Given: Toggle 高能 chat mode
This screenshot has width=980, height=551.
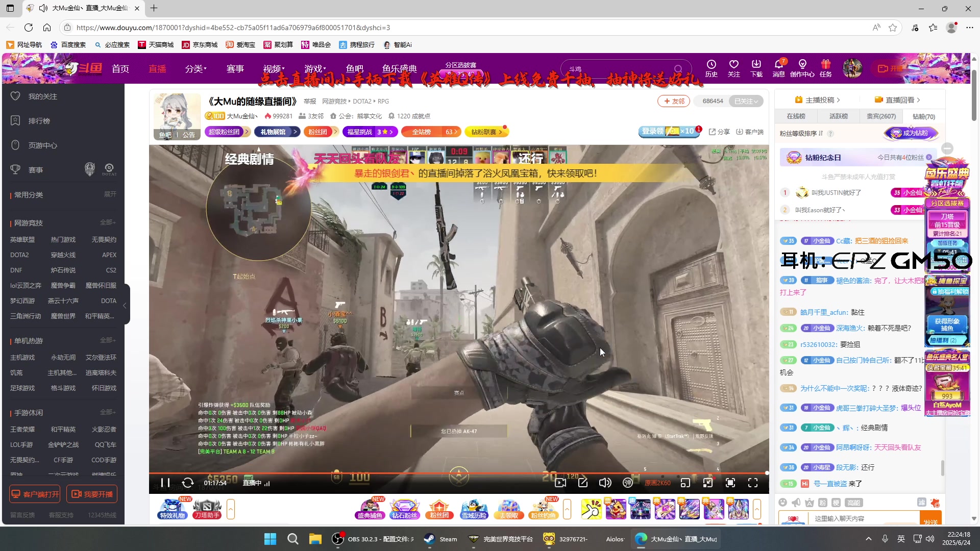Looking at the screenshot, I should [853, 503].
